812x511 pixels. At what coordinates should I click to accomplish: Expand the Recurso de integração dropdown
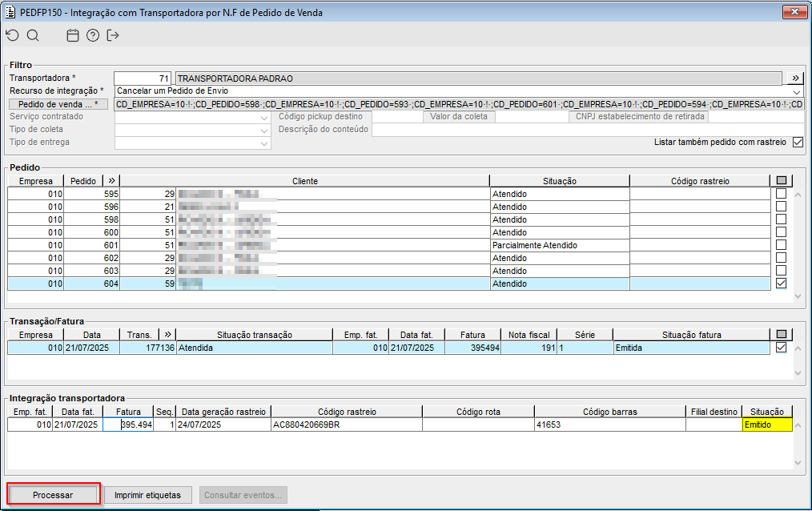click(x=796, y=91)
